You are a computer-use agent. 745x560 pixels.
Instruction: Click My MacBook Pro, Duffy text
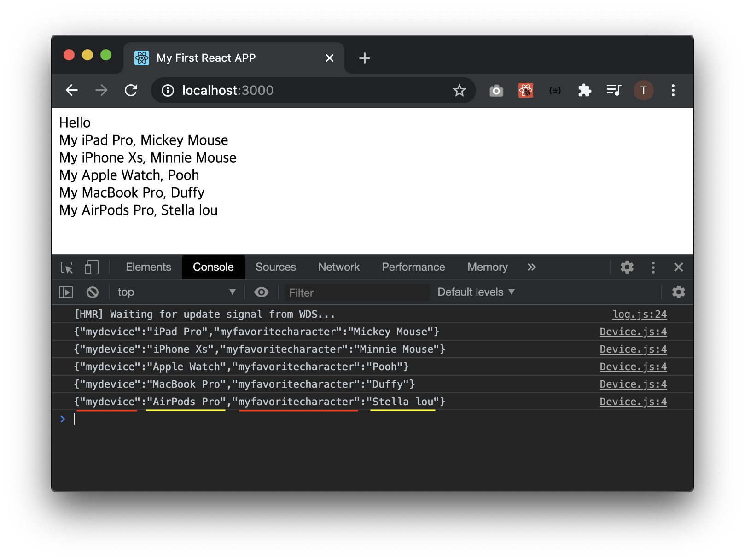[x=132, y=192]
